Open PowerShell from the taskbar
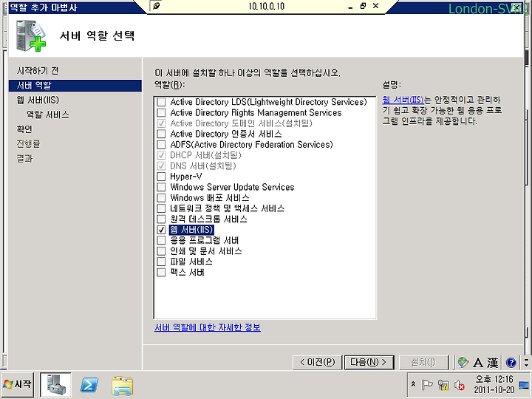 [x=89, y=385]
